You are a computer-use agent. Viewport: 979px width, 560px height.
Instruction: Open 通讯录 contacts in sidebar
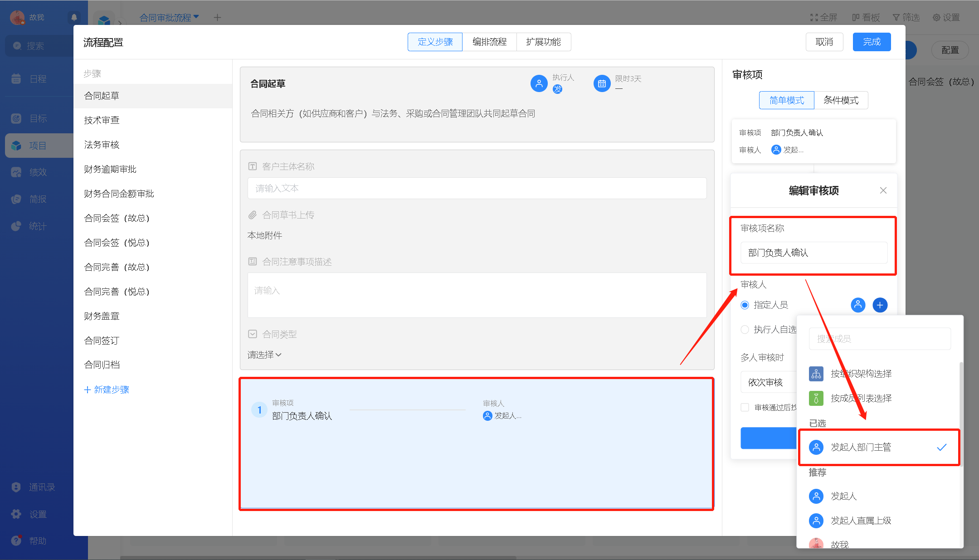tap(34, 487)
